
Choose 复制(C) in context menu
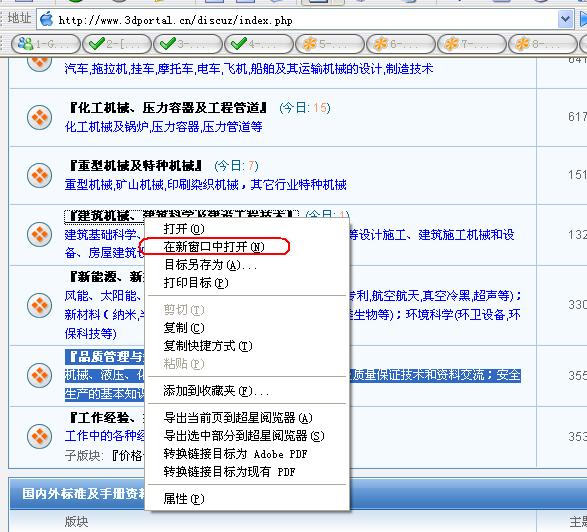coord(247,328)
